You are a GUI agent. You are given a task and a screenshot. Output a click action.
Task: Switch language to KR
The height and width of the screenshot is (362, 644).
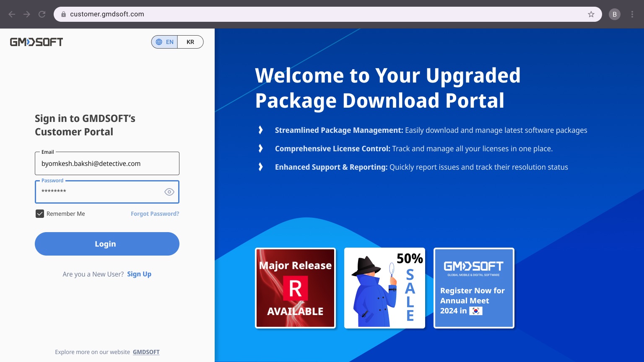pos(190,42)
